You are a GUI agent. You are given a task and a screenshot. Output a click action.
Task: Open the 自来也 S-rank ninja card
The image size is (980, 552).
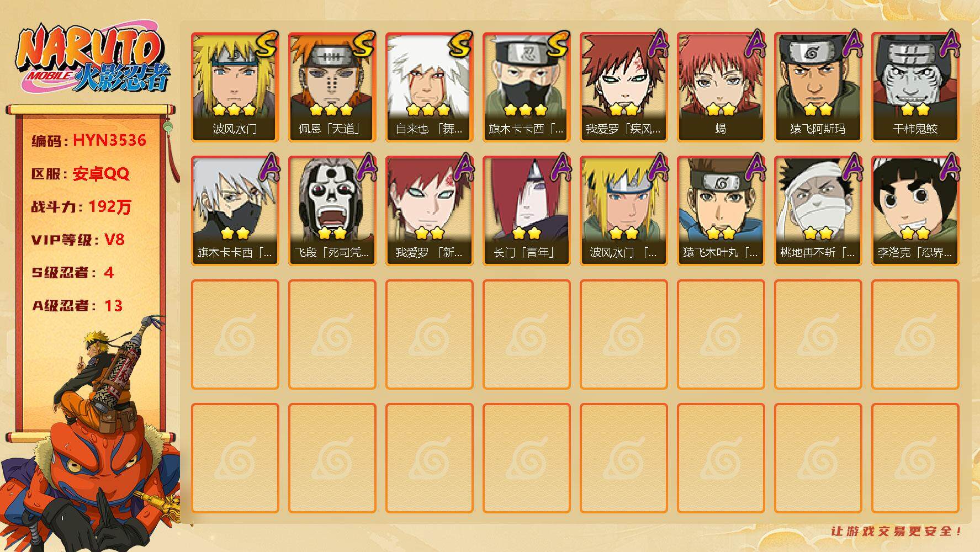click(x=430, y=87)
